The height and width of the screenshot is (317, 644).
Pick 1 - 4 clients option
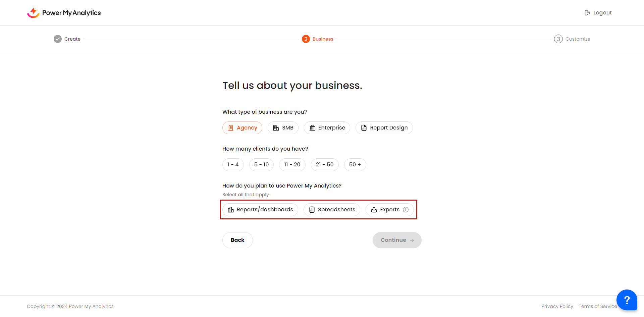233,165
